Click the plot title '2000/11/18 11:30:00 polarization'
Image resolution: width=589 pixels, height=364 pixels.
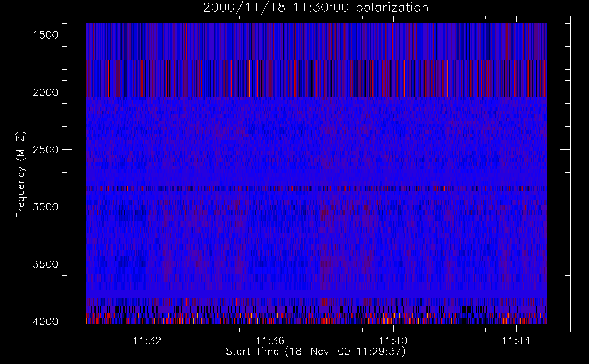point(316,8)
